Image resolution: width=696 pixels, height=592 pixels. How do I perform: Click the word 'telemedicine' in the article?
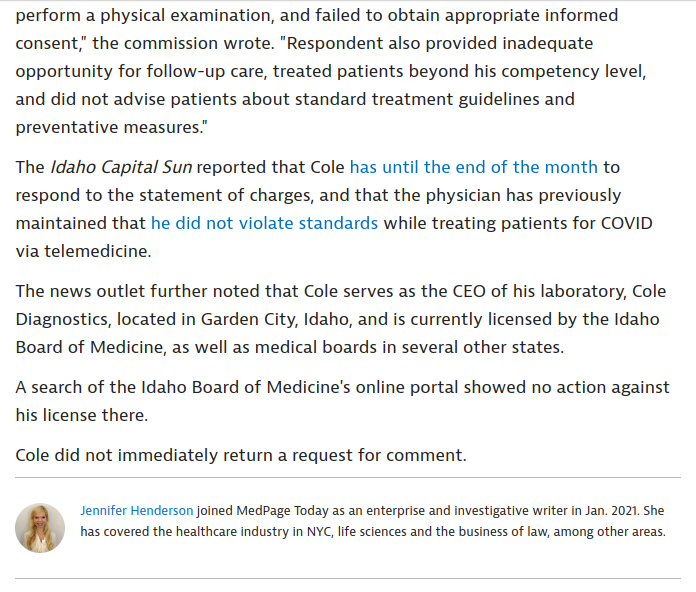coord(98,251)
